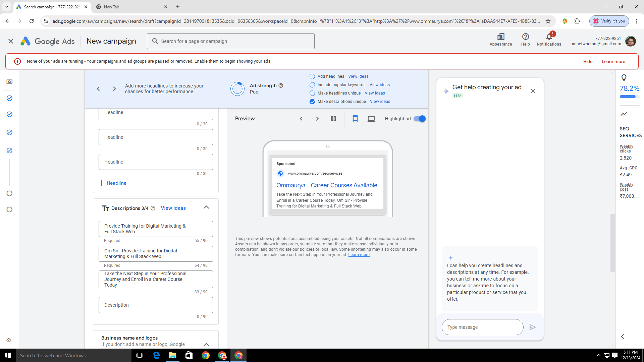Open the trend chart icon in right rail
This screenshot has height=362, width=644.
pyautogui.click(x=624, y=114)
